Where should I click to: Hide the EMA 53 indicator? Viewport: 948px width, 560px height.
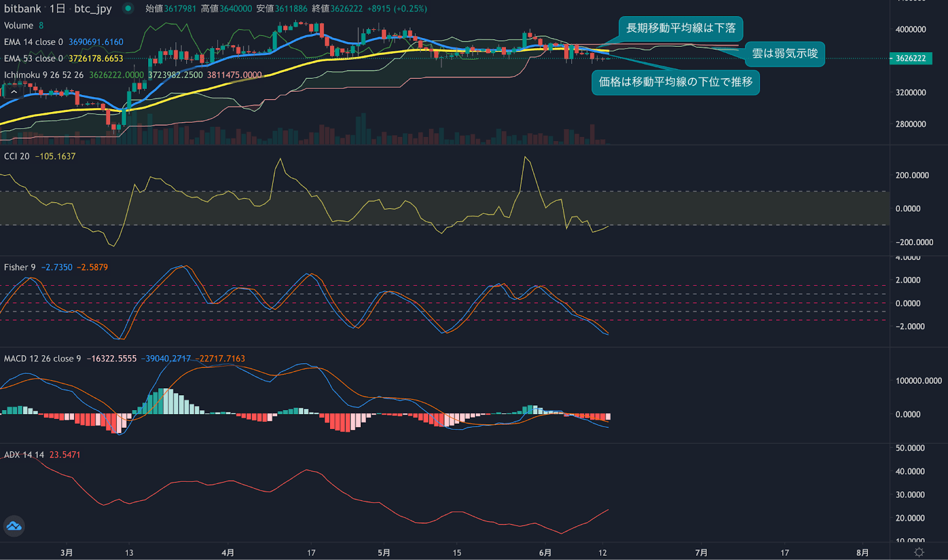33,58
